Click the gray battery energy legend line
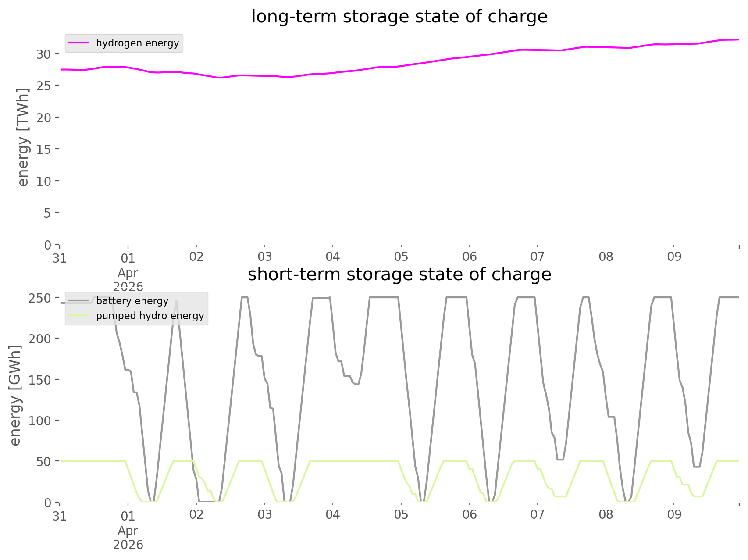Viewport: 748px width, 560px height. tap(79, 301)
